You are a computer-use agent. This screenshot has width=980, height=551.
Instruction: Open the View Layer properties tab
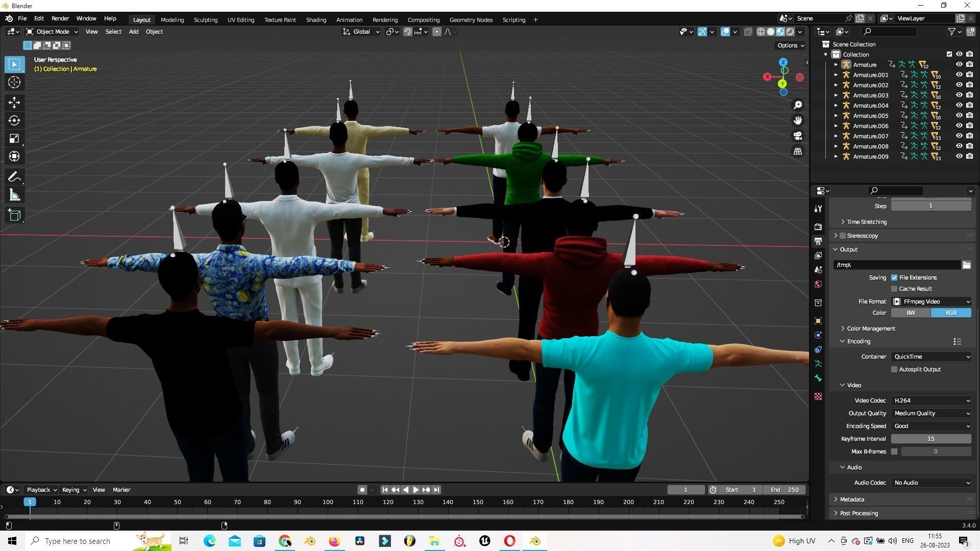tap(818, 256)
